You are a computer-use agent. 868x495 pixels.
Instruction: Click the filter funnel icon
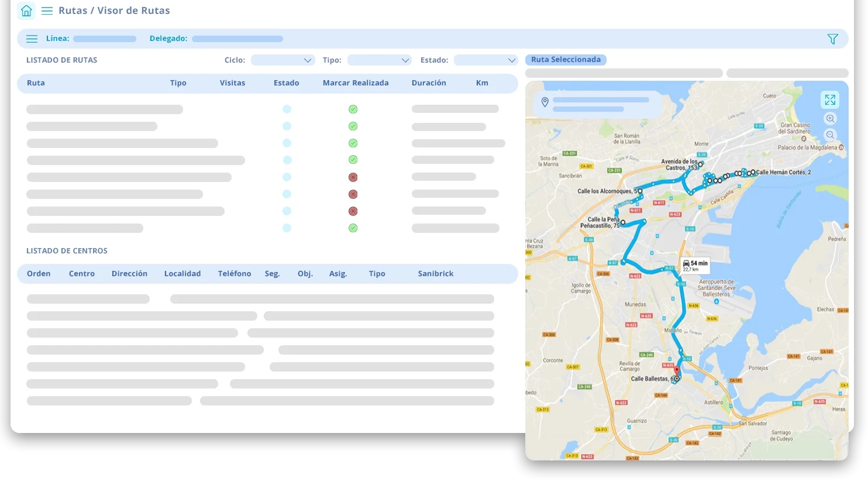[x=832, y=39]
